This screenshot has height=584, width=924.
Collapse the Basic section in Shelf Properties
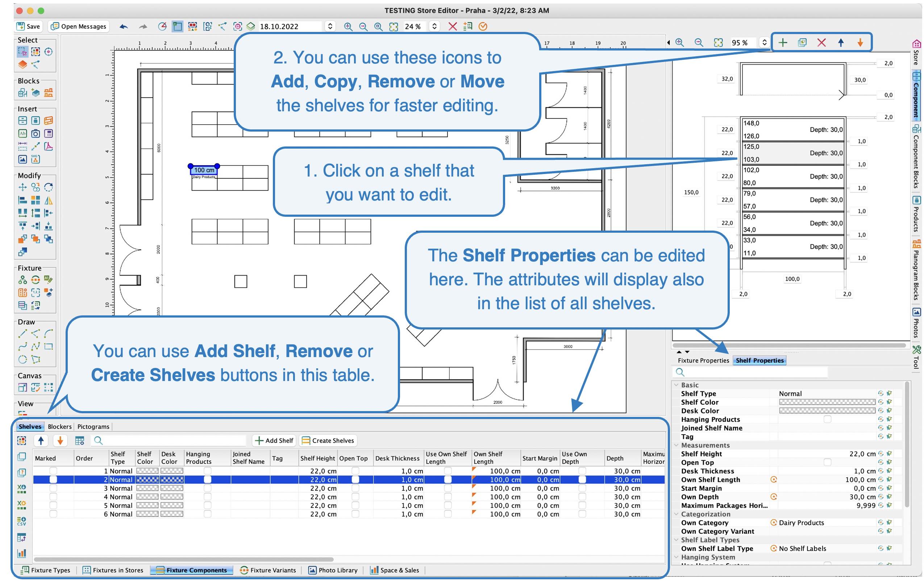pos(676,385)
